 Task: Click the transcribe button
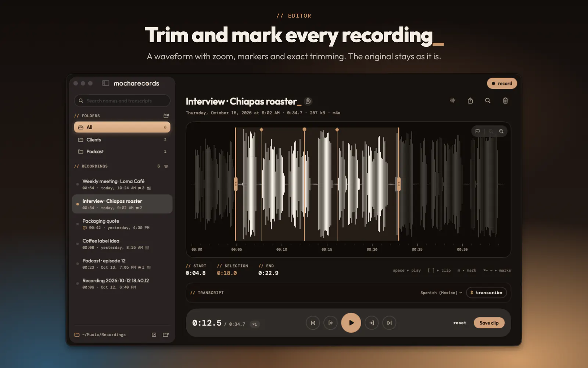(486, 293)
